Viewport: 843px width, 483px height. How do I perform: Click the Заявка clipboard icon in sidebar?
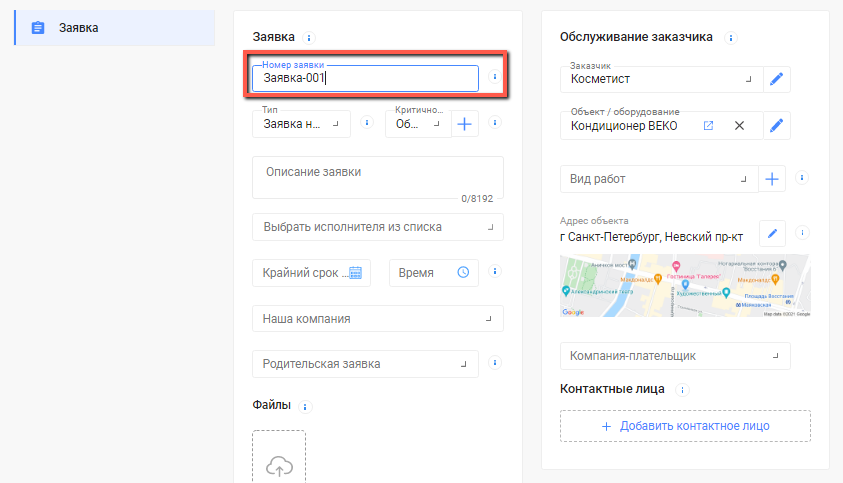(38, 28)
